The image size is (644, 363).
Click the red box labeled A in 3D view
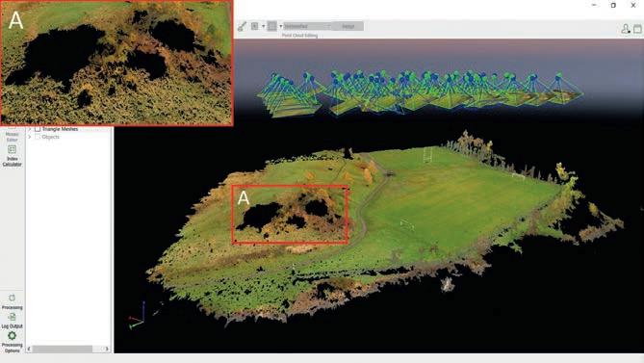(x=291, y=215)
